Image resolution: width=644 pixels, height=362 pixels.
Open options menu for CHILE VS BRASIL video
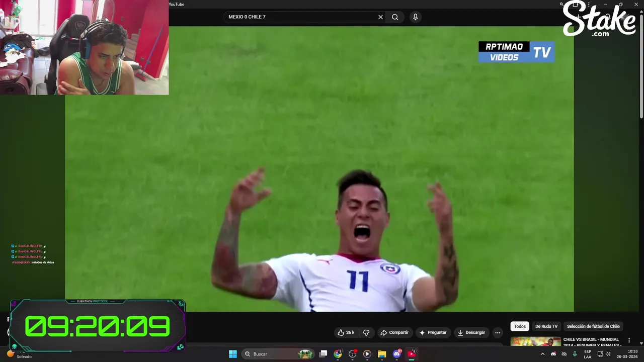pyautogui.click(x=629, y=340)
